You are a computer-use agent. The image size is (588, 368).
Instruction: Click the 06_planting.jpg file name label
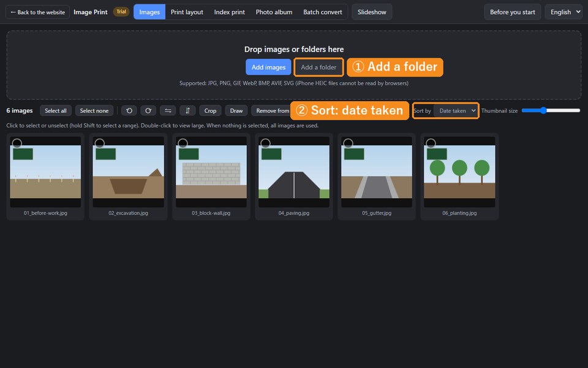coord(459,213)
